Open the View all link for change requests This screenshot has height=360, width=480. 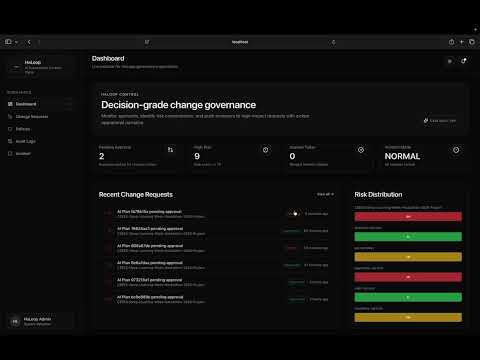325,194
